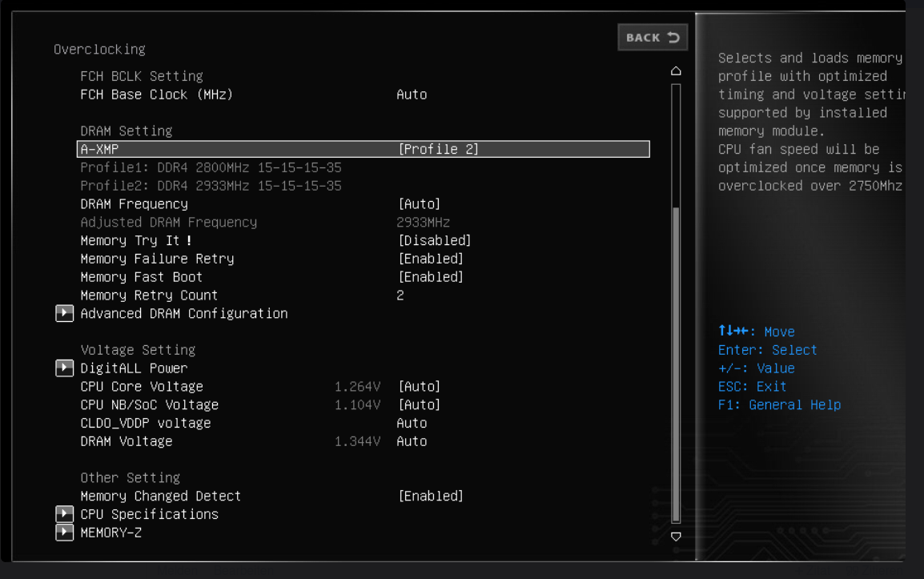Click the Other Setting section heading
924x579 pixels.
[x=131, y=477]
